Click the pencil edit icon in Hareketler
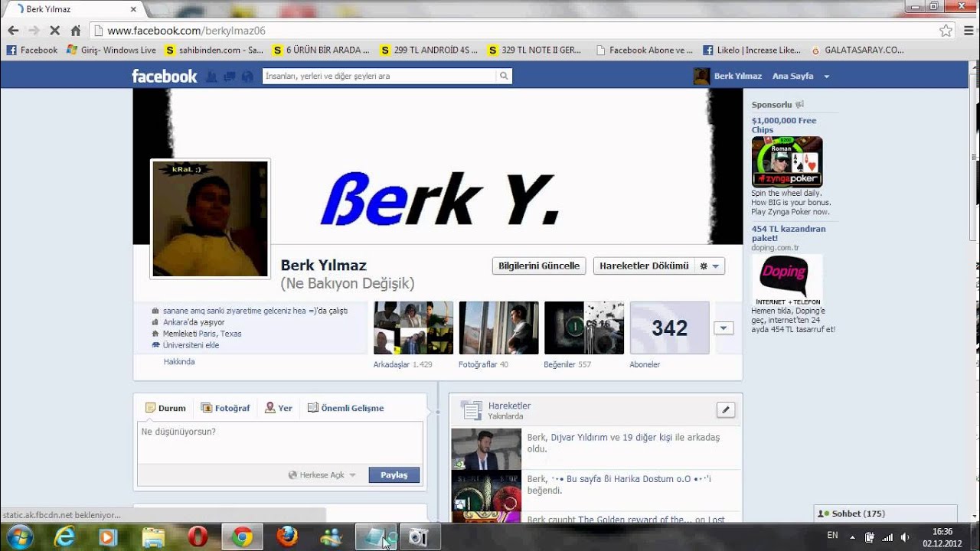Screen dimensions: 980x551 click(726, 409)
